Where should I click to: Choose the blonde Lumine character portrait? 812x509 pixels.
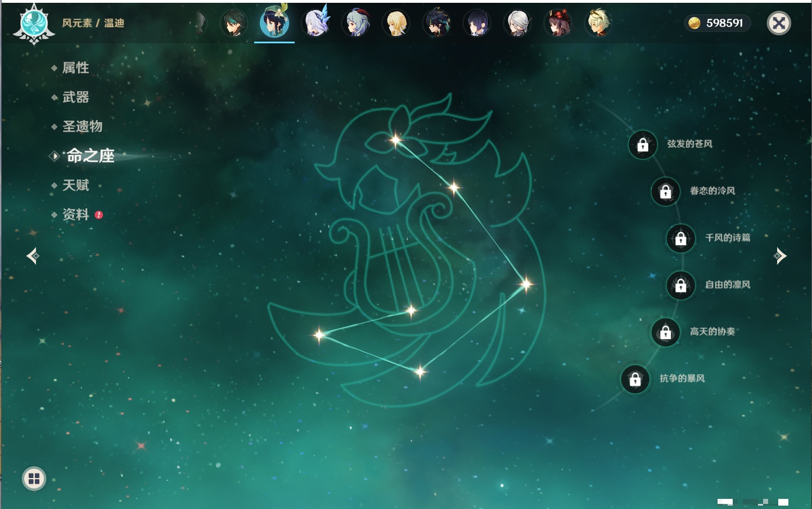tap(396, 23)
